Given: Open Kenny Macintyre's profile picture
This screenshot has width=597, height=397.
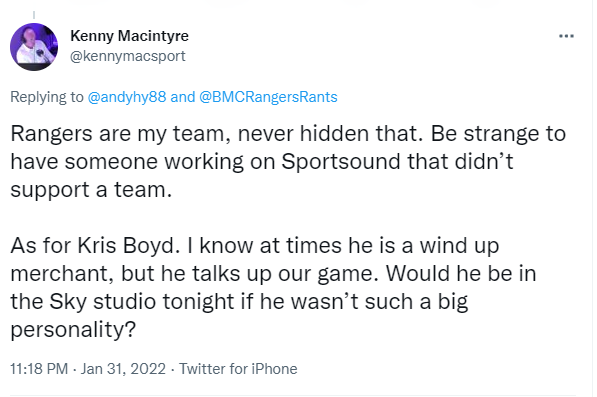Looking at the screenshot, I should click(34, 47).
